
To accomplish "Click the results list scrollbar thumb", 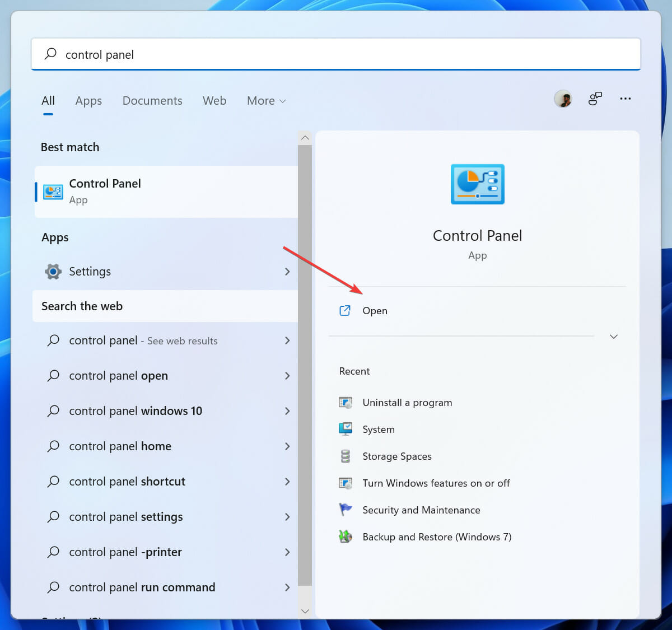I will pos(305,365).
